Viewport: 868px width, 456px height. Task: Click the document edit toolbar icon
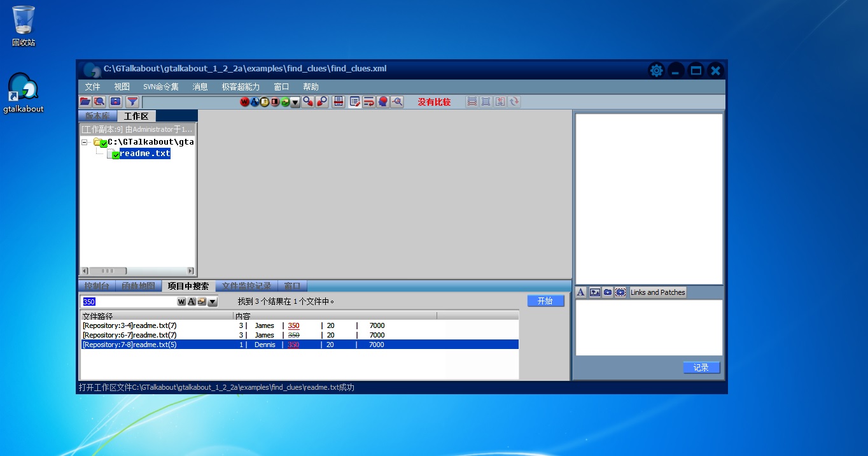(x=355, y=101)
